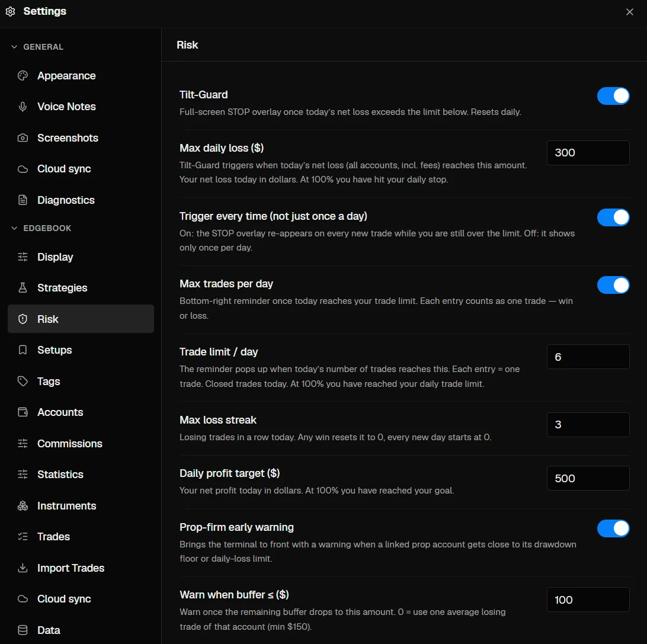Viewport: 647px width, 644px height.
Task: Toggle Max trades per day switch
Action: 613,285
